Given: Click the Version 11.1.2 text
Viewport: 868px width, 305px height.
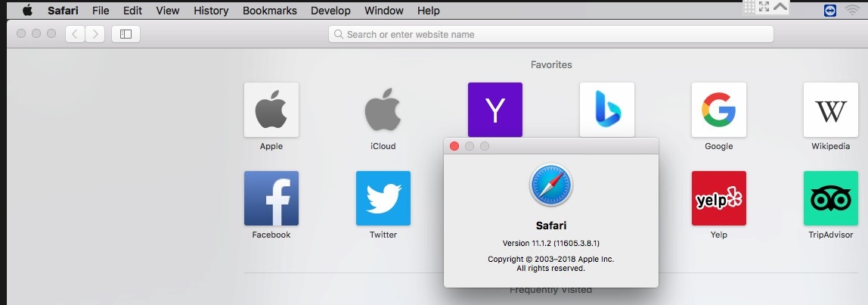Looking at the screenshot, I should coord(550,243).
